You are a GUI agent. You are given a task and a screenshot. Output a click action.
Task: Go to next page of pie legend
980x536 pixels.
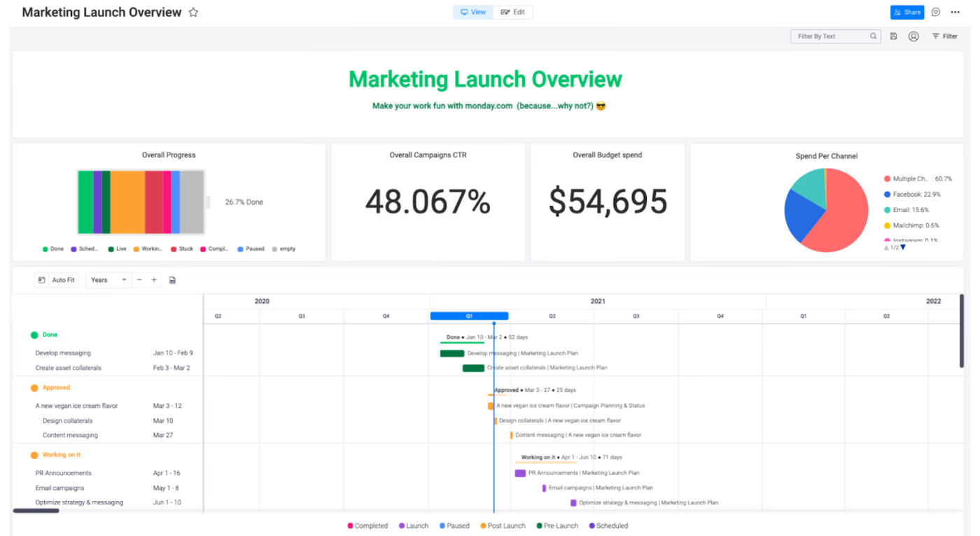click(x=903, y=247)
